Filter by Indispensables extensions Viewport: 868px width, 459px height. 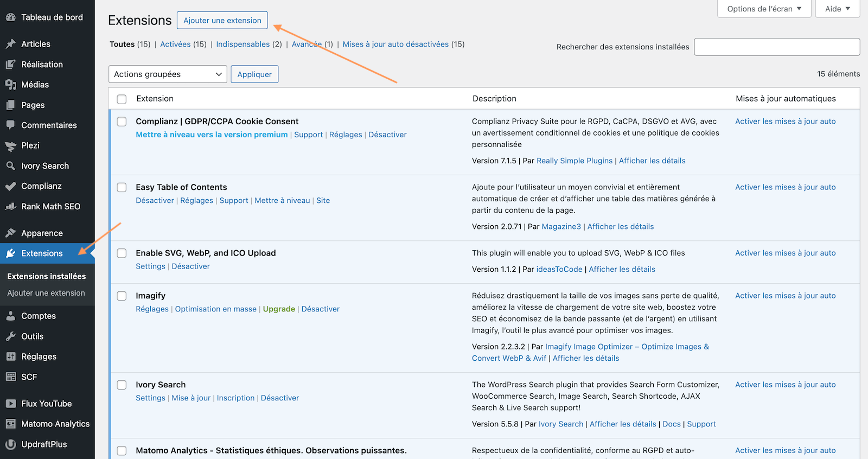pos(242,44)
